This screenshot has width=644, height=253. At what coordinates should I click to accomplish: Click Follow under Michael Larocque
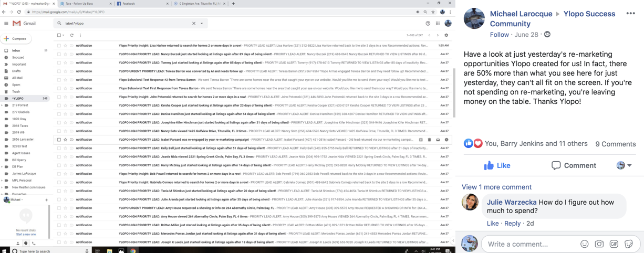click(499, 35)
